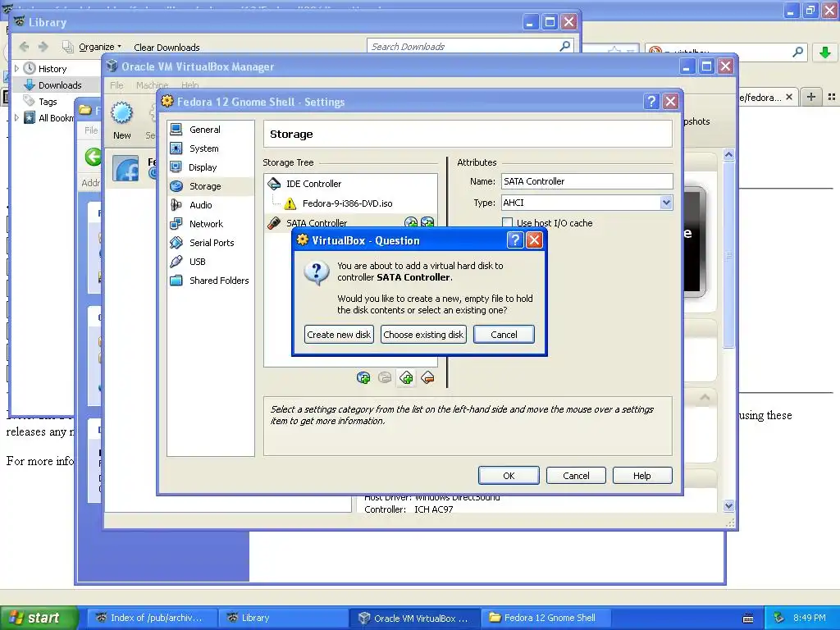This screenshot has width=840, height=630.
Task: Click Create new disk button
Action: point(339,335)
